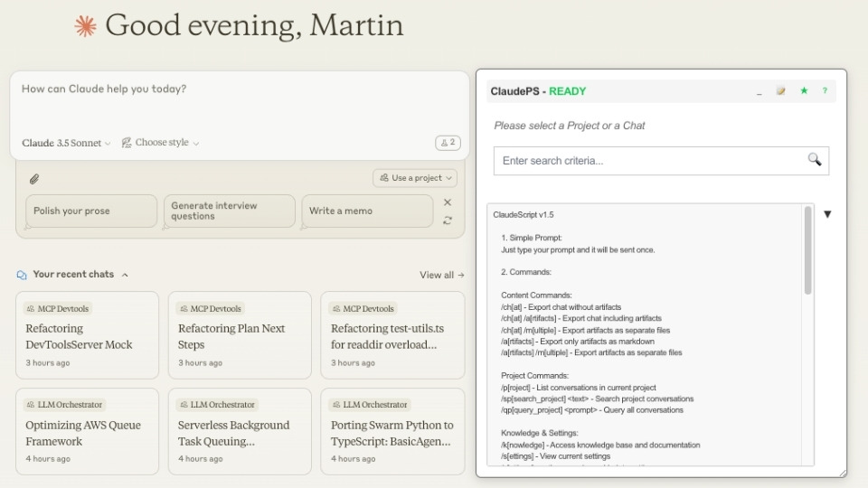Click the /s[ettings] view current settings line
The height and width of the screenshot is (488, 868).
(556, 455)
